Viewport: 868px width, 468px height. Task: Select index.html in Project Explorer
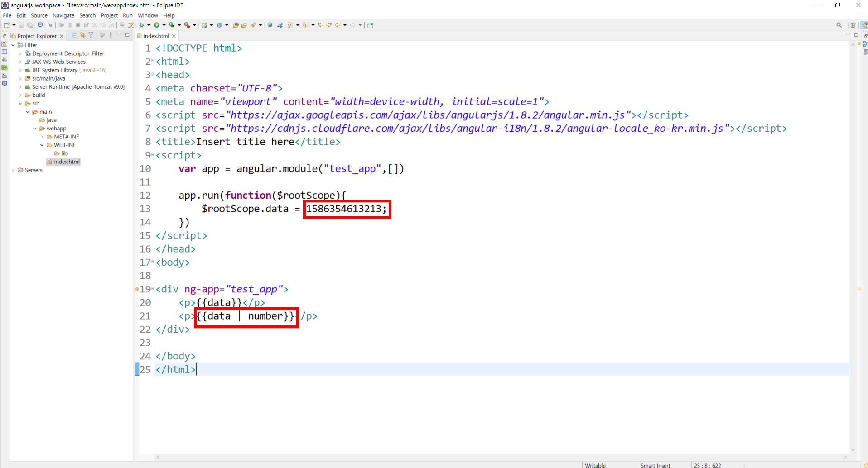tap(63, 162)
